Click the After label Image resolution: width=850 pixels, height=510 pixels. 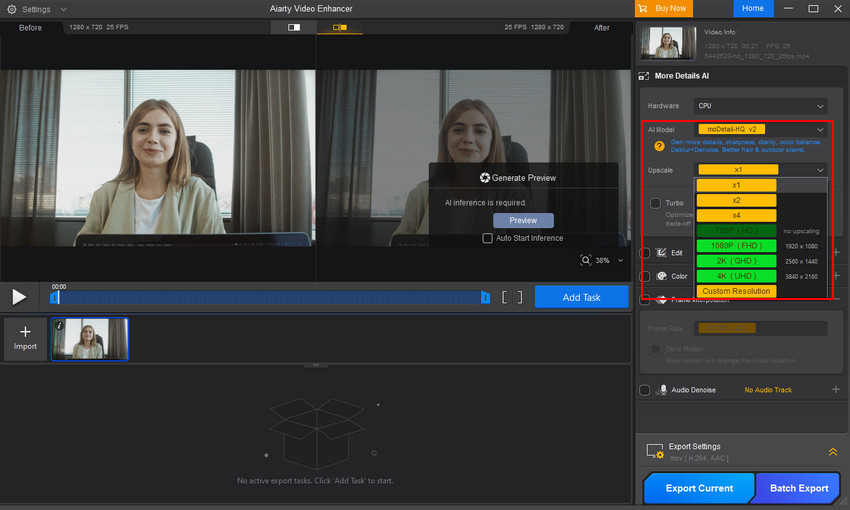(602, 28)
